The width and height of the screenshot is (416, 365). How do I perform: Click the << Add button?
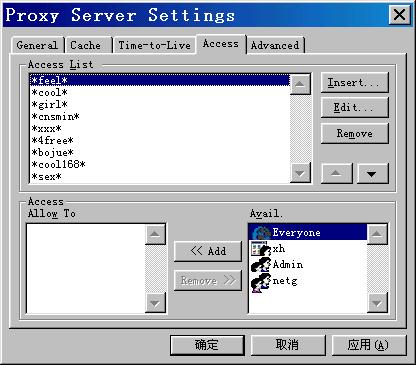point(208,251)
